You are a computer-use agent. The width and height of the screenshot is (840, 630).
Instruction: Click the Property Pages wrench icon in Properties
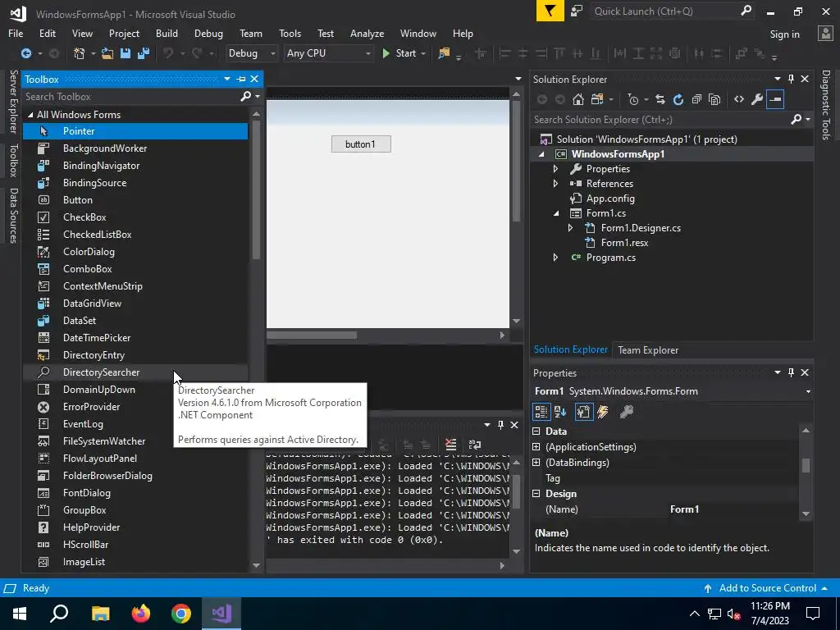click(626, 412)
